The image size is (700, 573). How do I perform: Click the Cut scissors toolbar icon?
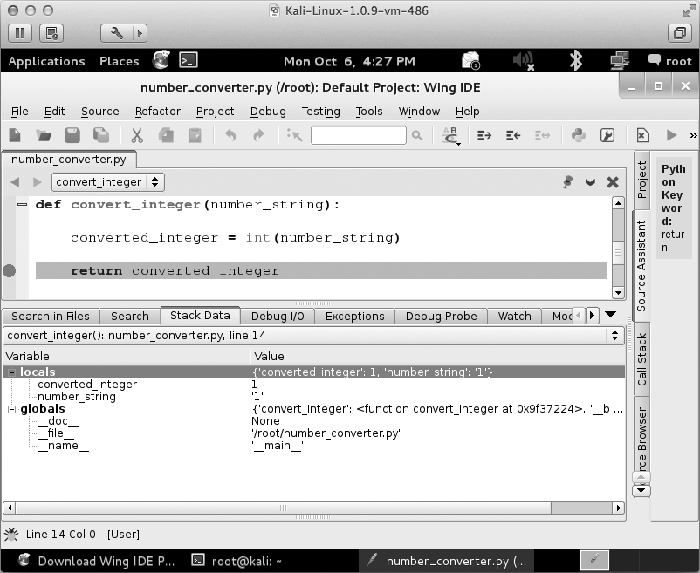tap(137, 135)
